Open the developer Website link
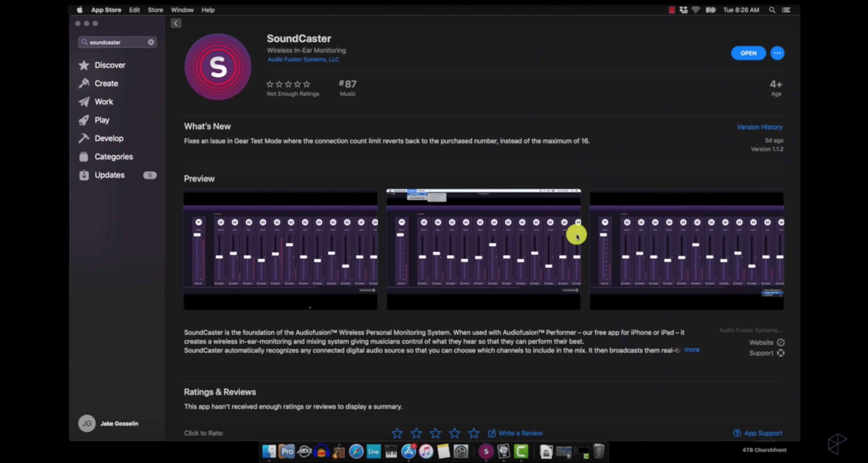The width and height of the screenshot is (868, 463). coord(767,343)
